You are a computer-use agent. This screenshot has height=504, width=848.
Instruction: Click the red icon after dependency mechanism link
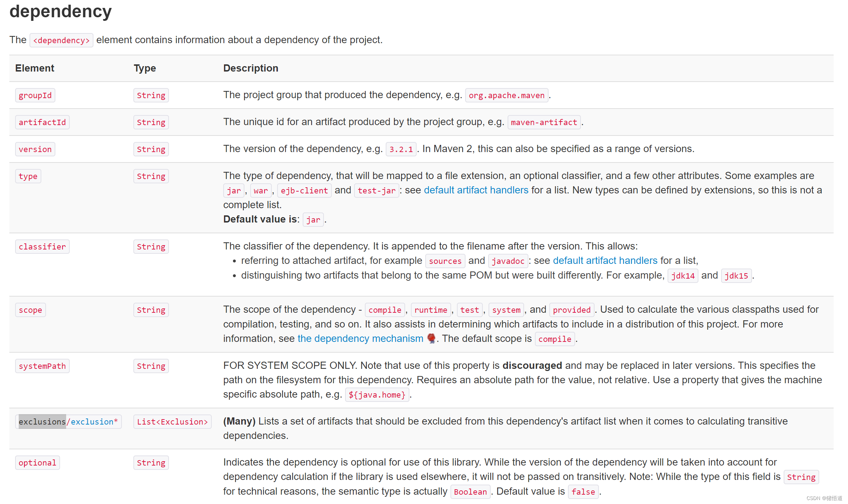coord(431,338)
